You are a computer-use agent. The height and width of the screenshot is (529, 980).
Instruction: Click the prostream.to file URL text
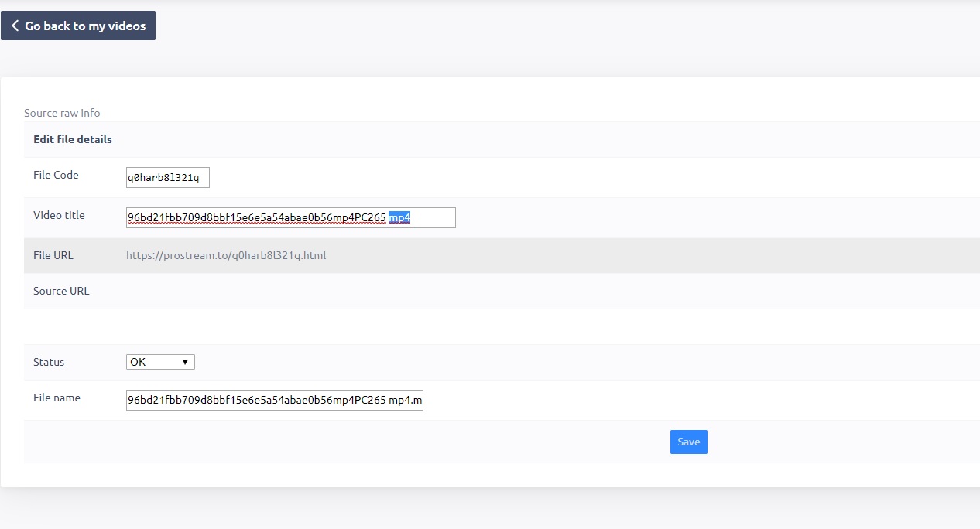(226, 255)
